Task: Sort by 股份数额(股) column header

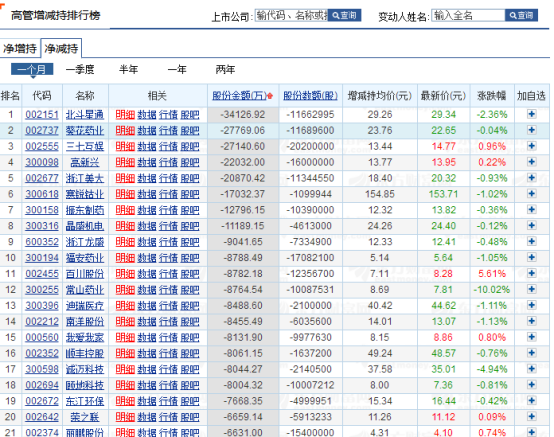Action: 310,95
